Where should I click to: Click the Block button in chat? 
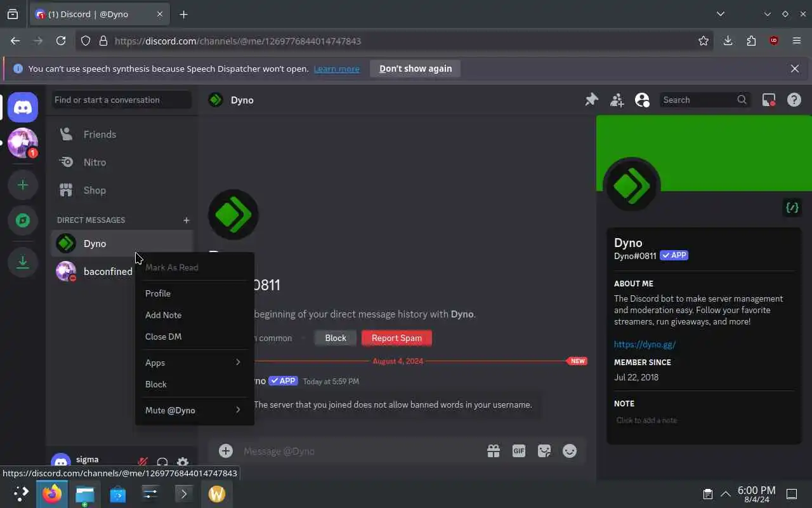coord(336,338)
